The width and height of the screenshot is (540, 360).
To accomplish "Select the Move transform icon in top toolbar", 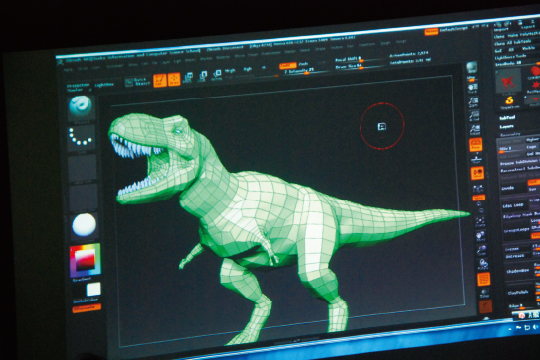I will [x=188, y=78].
